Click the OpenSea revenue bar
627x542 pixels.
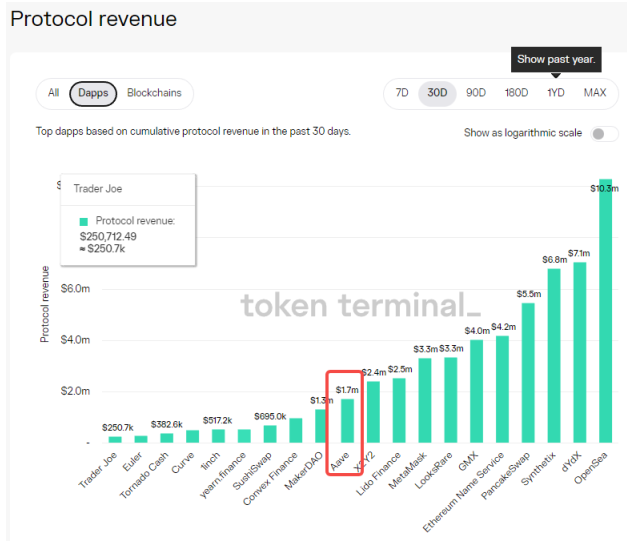click(x=605, y=311)
